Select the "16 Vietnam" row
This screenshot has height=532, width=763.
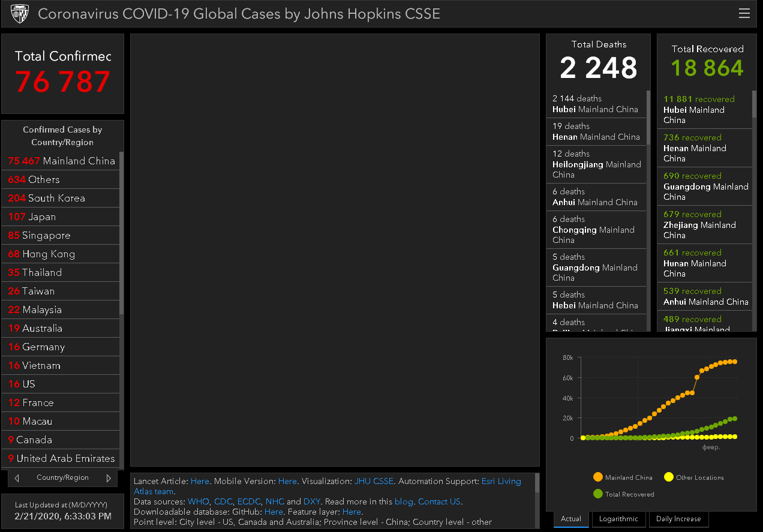[x=61, y=365]
